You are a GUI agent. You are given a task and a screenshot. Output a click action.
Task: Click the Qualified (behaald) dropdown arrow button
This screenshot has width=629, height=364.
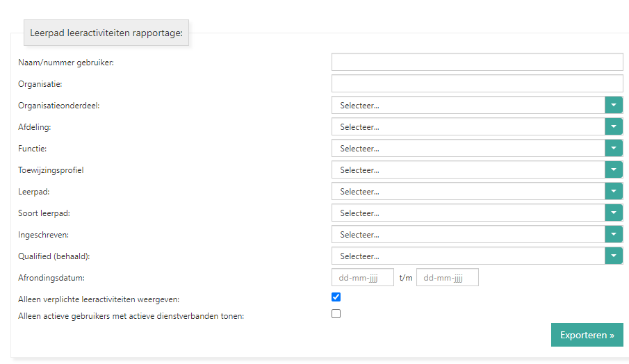[x=614, y=256]
